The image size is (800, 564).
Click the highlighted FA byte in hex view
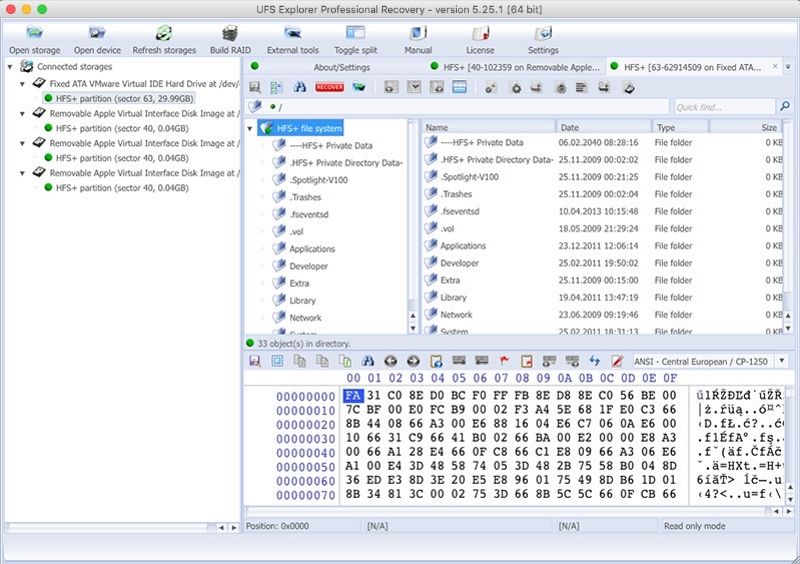click(353, 396)
